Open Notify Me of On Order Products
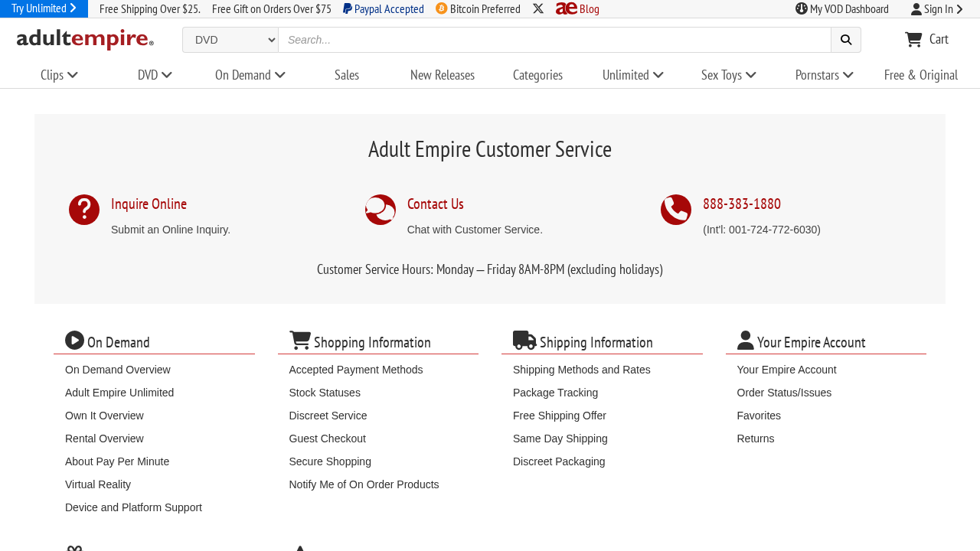The width and height of the screenshot is (980, 551). pos(364,484)
